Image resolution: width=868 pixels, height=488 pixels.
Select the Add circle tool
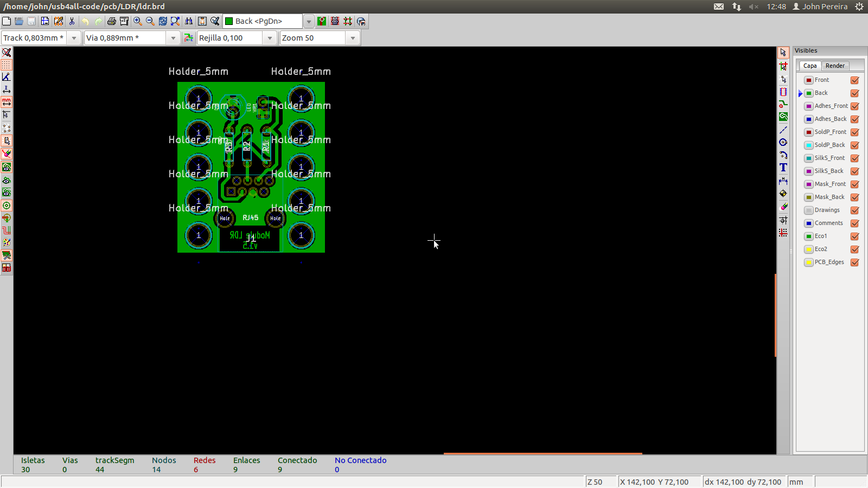pyautogui.click(x=783, y=142)
